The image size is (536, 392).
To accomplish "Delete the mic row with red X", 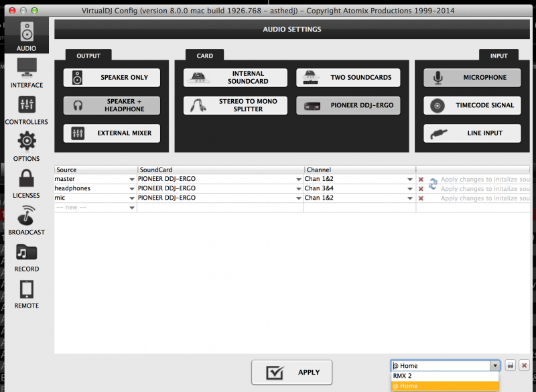I will pos(421,198).
